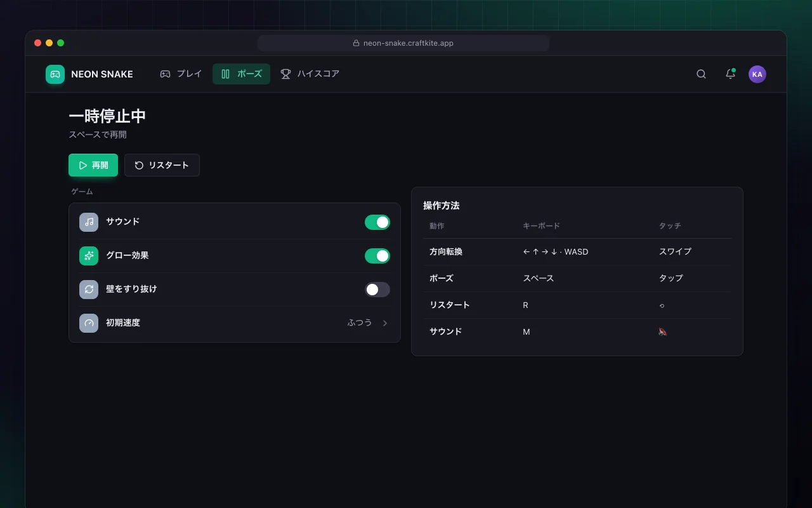This screenshot has width=812, height=508.
Task: Click the restart icon in the タッチ column
Action: (x=662, y=305)
